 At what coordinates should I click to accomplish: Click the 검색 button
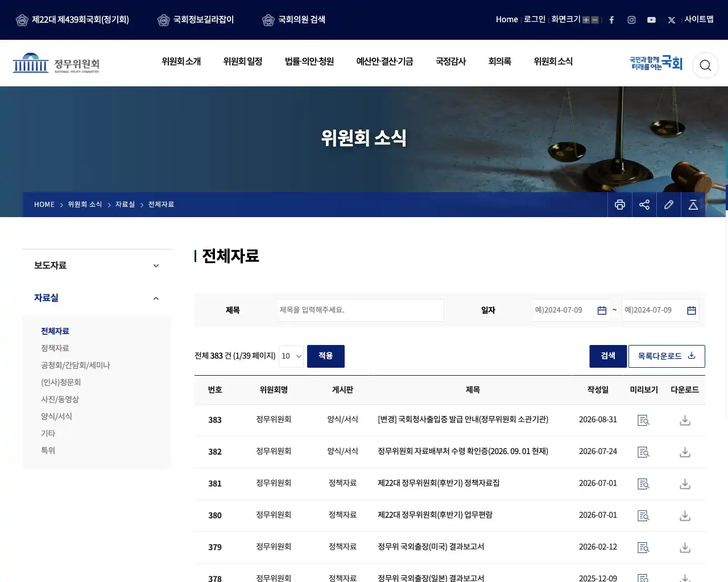[608, 356]
